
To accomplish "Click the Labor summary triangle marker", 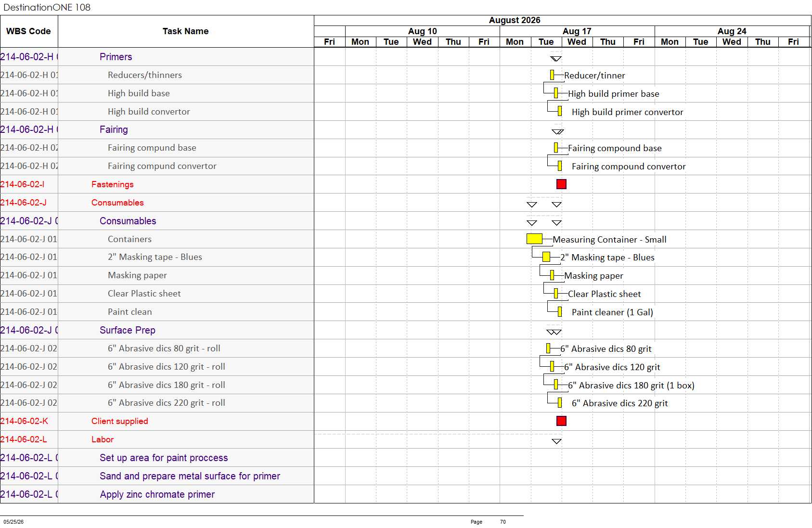I will pos(556,441).
